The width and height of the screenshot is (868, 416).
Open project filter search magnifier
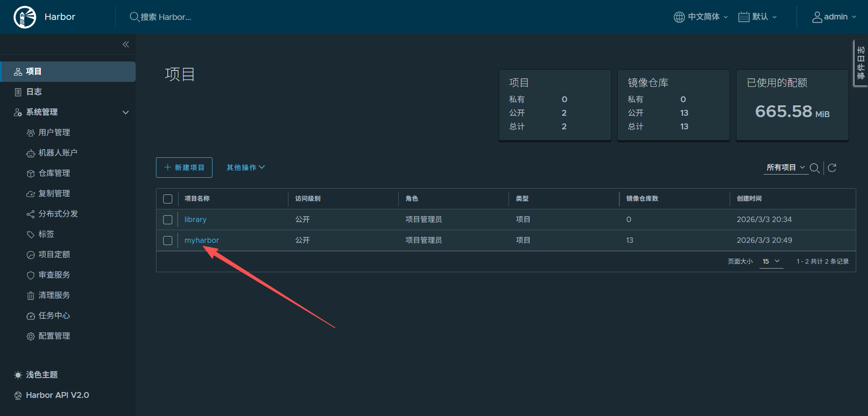point(815,168)
